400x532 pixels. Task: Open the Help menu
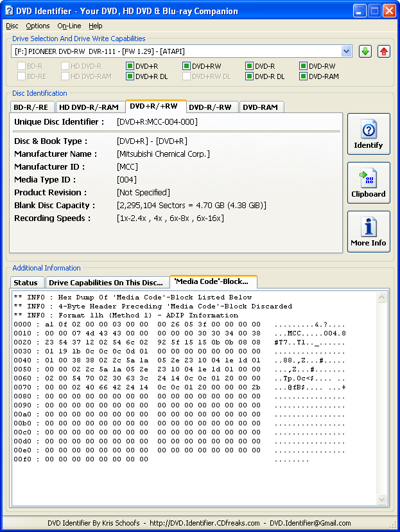[96, 26]
